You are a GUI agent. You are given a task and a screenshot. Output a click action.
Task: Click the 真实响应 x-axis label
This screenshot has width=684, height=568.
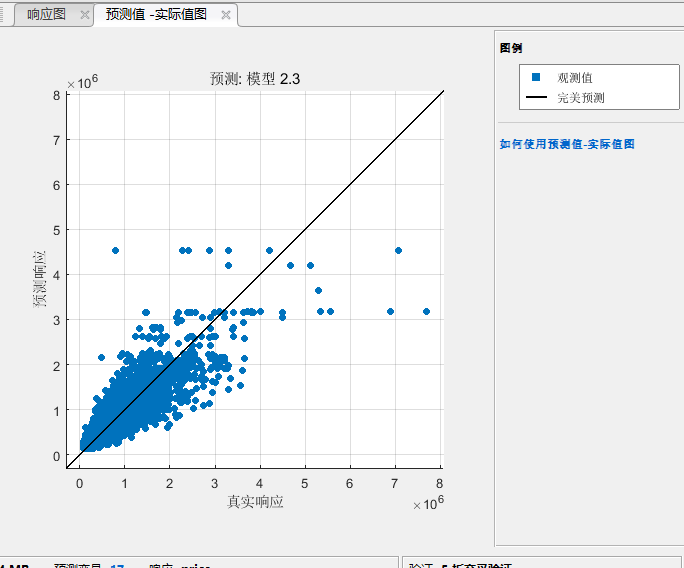255,501
